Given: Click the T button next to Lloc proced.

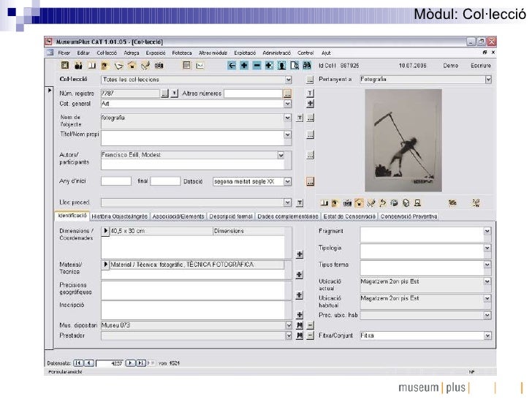Looking at the screenshot, I should 300,202.
